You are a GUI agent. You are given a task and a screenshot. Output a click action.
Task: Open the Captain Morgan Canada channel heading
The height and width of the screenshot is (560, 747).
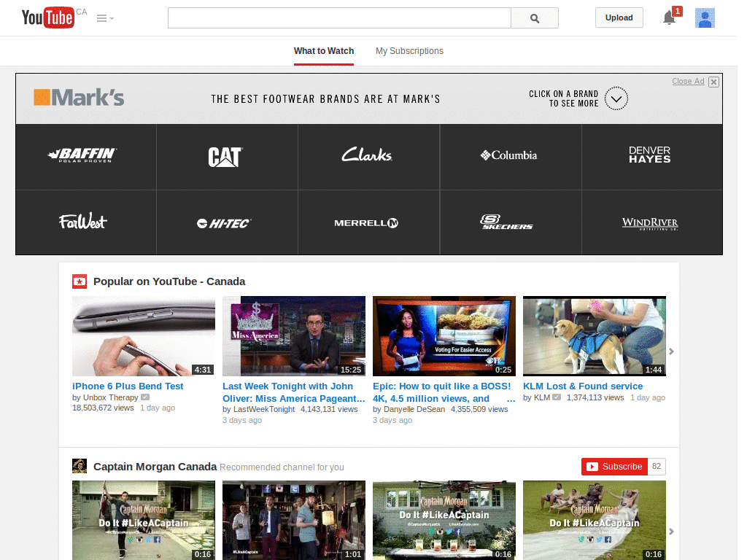(x=155, y=467)
